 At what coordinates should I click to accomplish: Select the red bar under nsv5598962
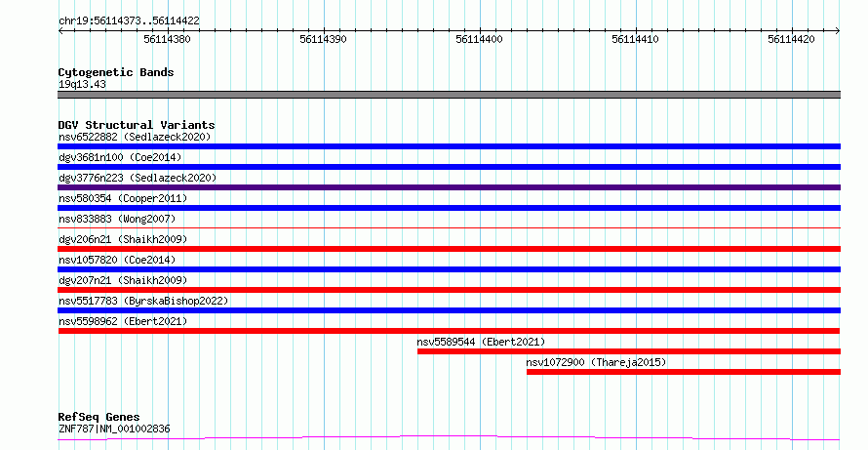pyautogui.click(x=449, y=331)
